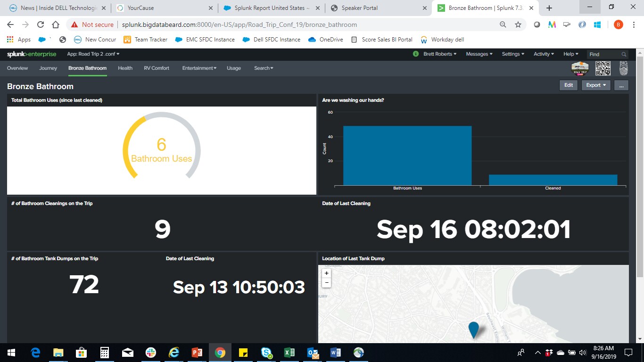The height and width of the screenshot is (362, 644).
Task: Open the Settings dropdown
Action: tap(513, 54)
